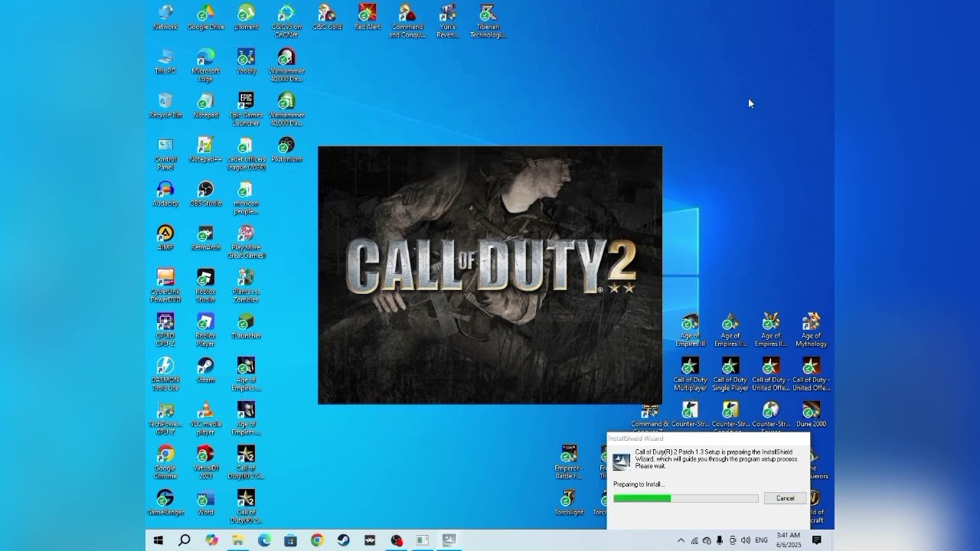Select the uTorrent desktop icon
This screenshot has width=980, height=551.
tap(246, 18)
